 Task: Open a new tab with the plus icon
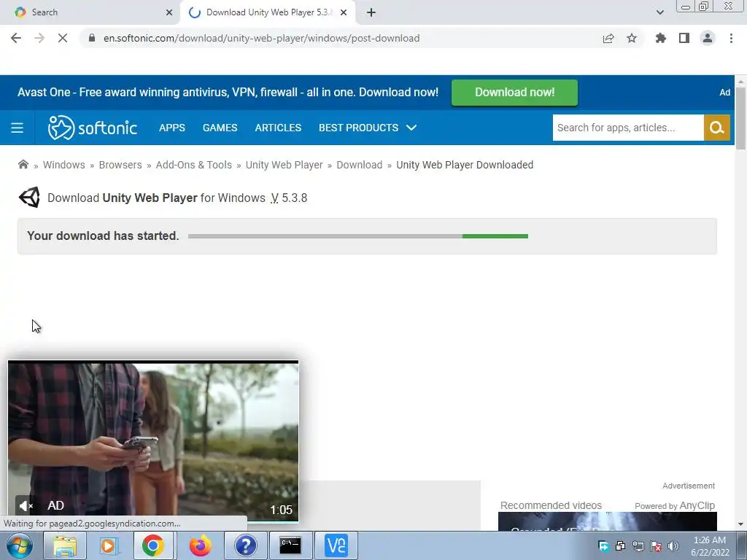click(x=371, y=12)
